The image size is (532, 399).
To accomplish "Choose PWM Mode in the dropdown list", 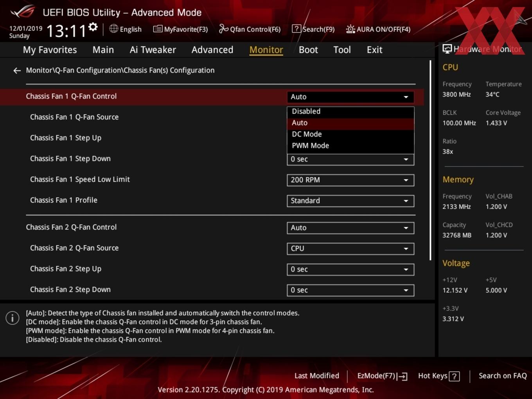I will pos(350,146).
